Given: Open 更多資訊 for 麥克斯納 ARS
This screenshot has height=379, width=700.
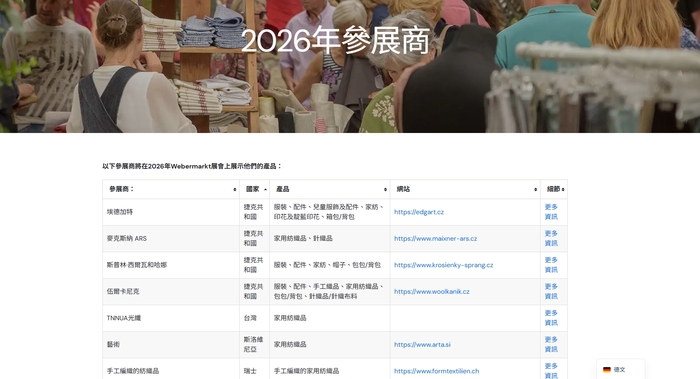Looking at the screenshot, I should (x=551, y=238).
